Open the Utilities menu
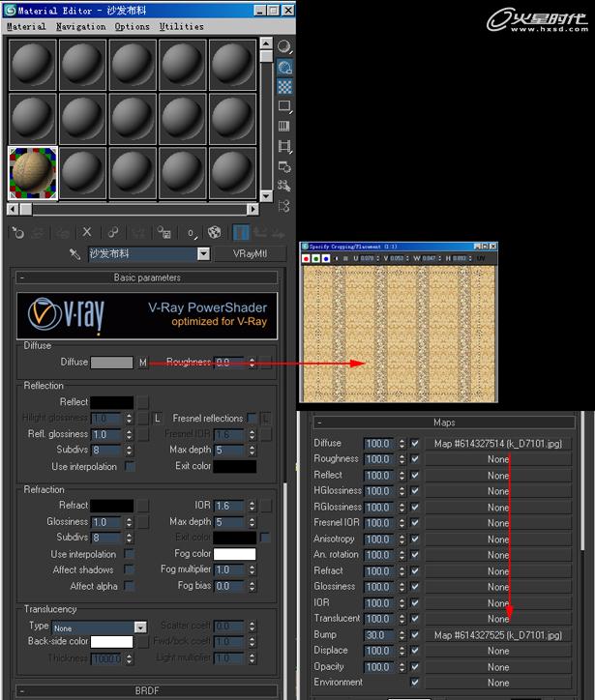The width and height of the screenshot is (595, 700). click(x=181, y=27)
